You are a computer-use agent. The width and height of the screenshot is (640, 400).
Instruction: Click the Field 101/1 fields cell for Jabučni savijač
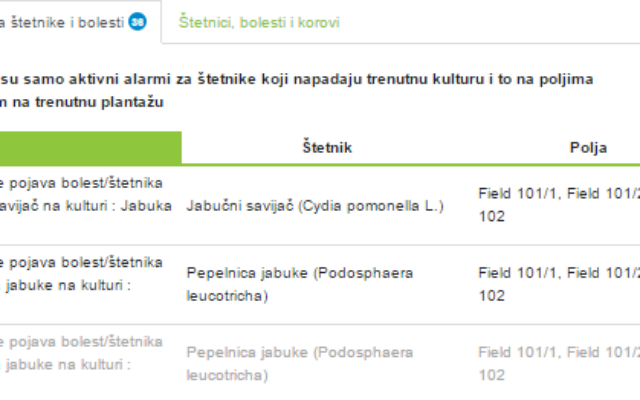pos(559,204)
